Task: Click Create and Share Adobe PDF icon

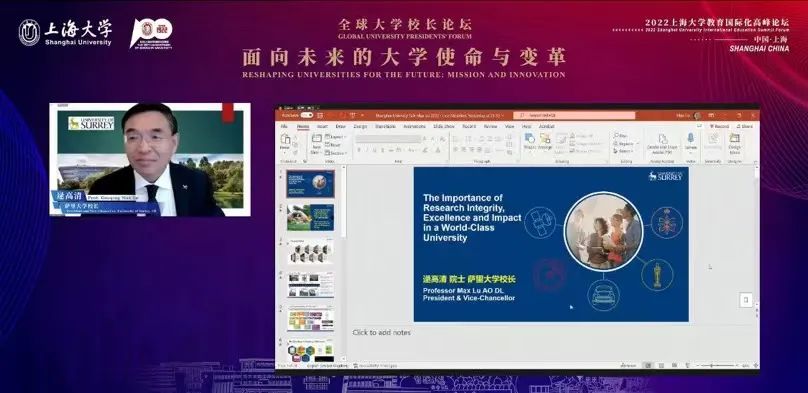Action: pos(663,143)
